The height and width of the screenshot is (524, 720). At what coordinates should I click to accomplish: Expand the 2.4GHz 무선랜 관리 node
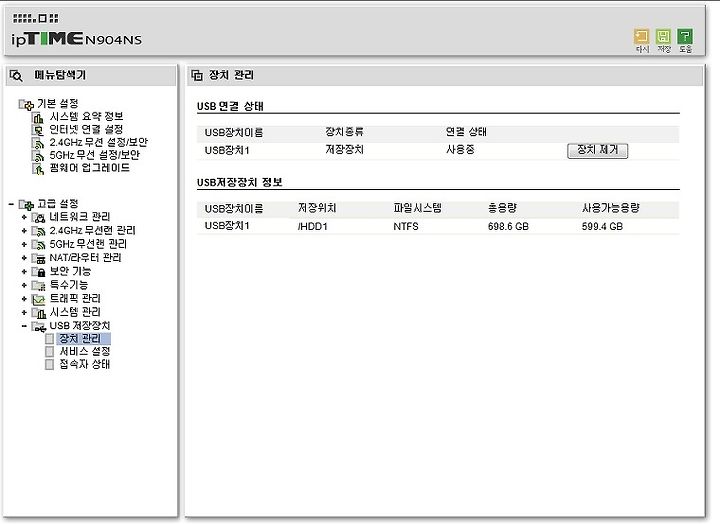(x=24, y=231)
